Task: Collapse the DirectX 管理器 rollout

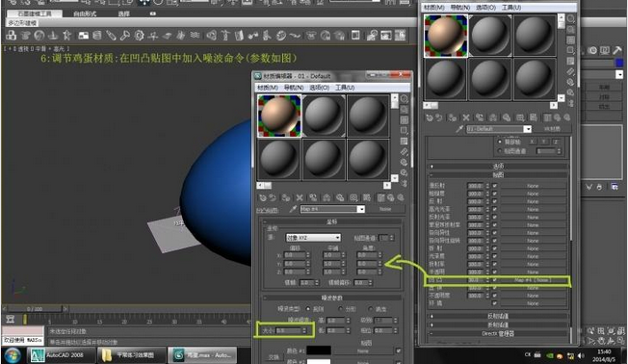Action: coord(498,333)
